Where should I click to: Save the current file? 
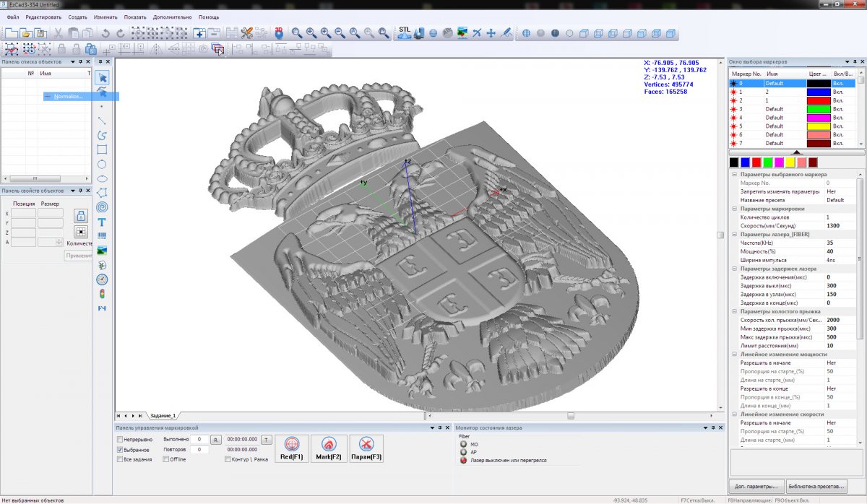tap(40, 33)
